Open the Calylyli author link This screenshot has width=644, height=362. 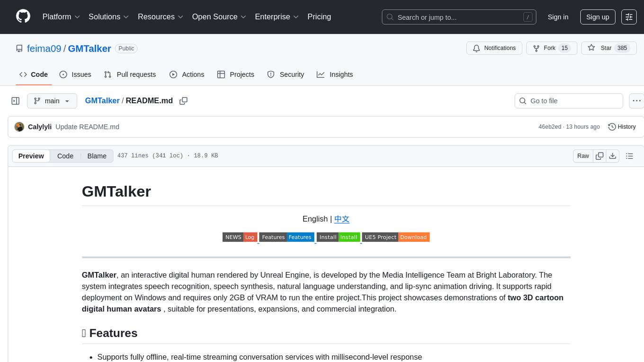point(40,127)
